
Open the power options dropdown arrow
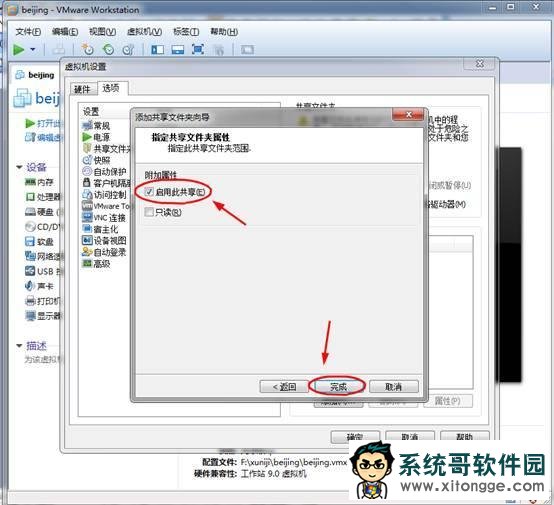pos(33,49)
